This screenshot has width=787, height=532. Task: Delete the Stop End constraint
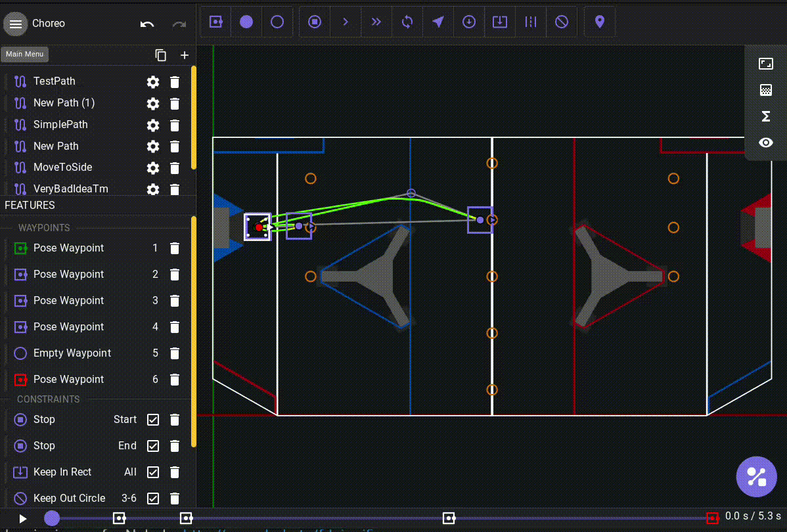click(175, 446)
